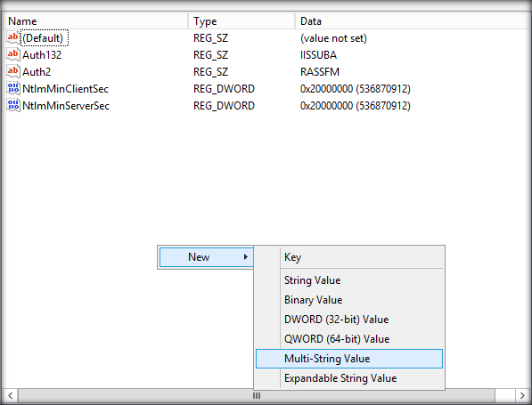The height and width of the screenshot is (405, 532).
Task: Sort by the Name column header
Action: [x=95, y=21]
